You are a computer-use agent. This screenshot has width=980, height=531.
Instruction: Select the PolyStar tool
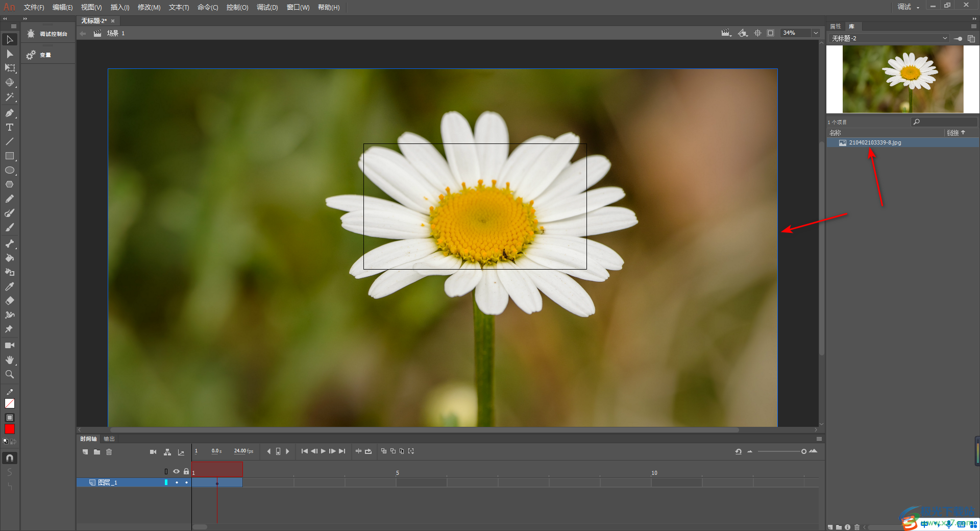pyautogui.click(x=10, y=184)
